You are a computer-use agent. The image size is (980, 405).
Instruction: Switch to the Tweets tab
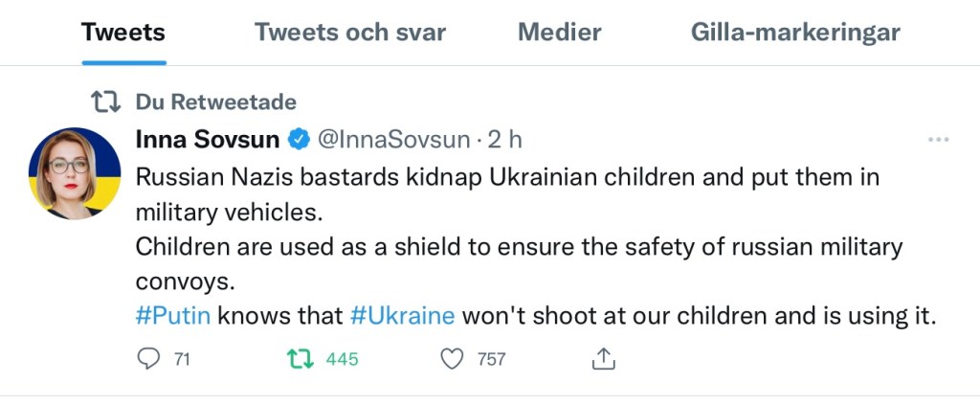pyautogui.click(x=123, y=33)
